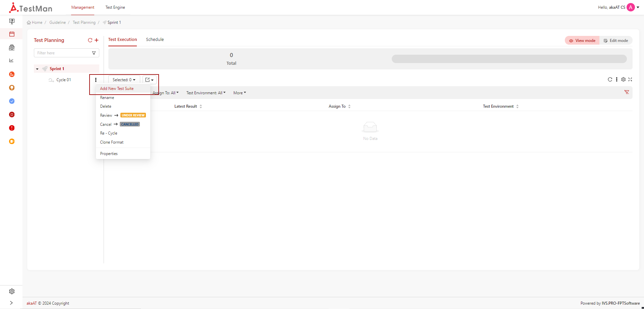Image resolution: width=644 pixels, height=309 pixels.
Task: Click the IVS.PRO-FPTSoftware footer text
Action: pyautogui.click(x=621, y=303)
